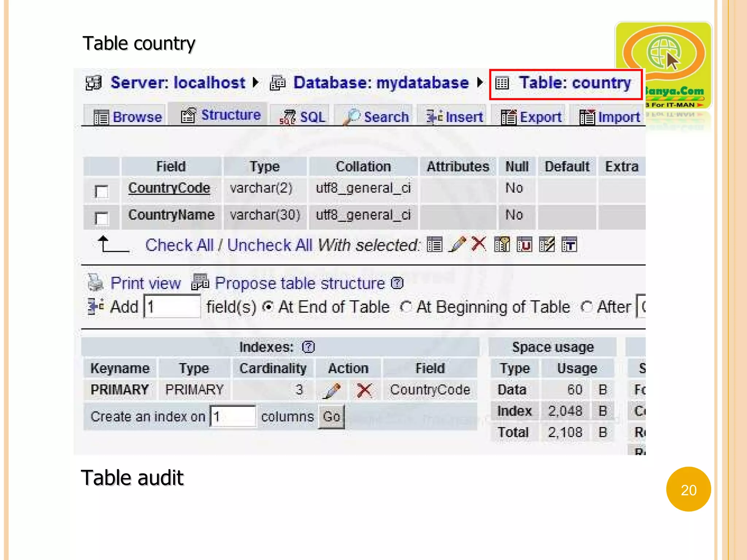The width and height of the screenshot is (747, 560).
Task: Click the CountryCode cell in Indexes table
Action: 430,390
